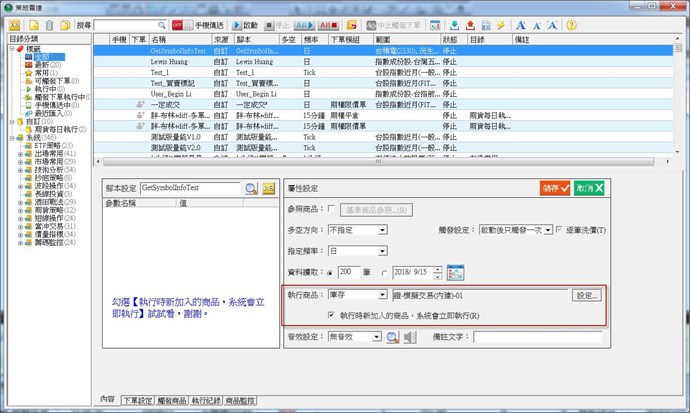690x413 pixels.
Task: Open the calendar date picker icon
Action: click(x=457, y=272)
